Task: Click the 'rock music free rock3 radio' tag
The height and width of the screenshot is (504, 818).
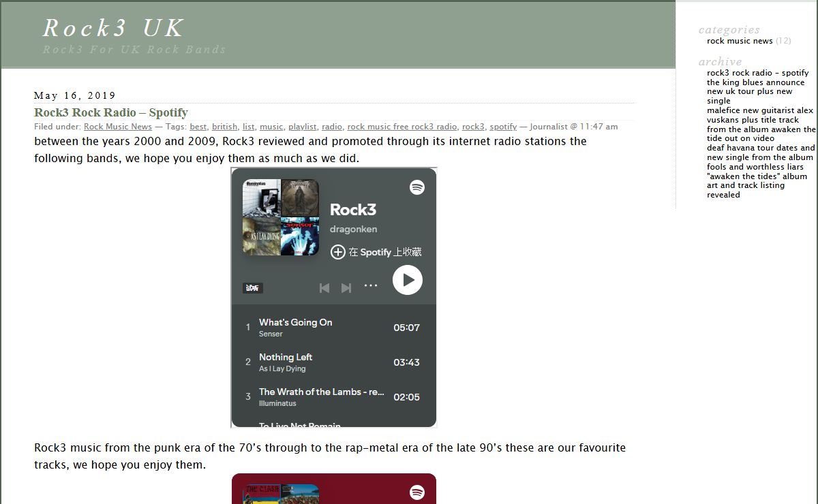Action: (x=402, y=127)
